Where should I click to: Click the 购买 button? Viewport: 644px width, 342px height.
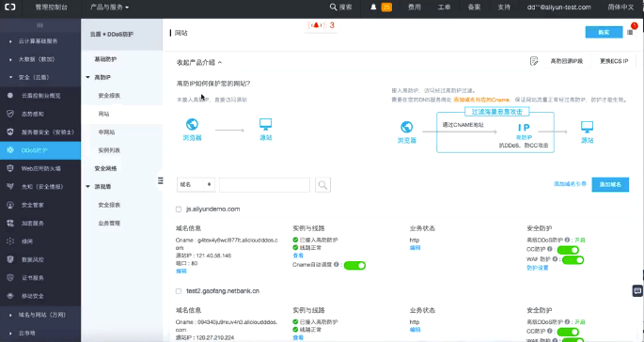(x=604, y=32)
